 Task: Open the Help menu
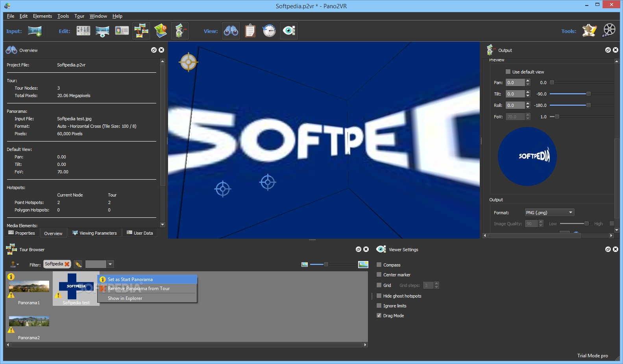click(117, 16)
